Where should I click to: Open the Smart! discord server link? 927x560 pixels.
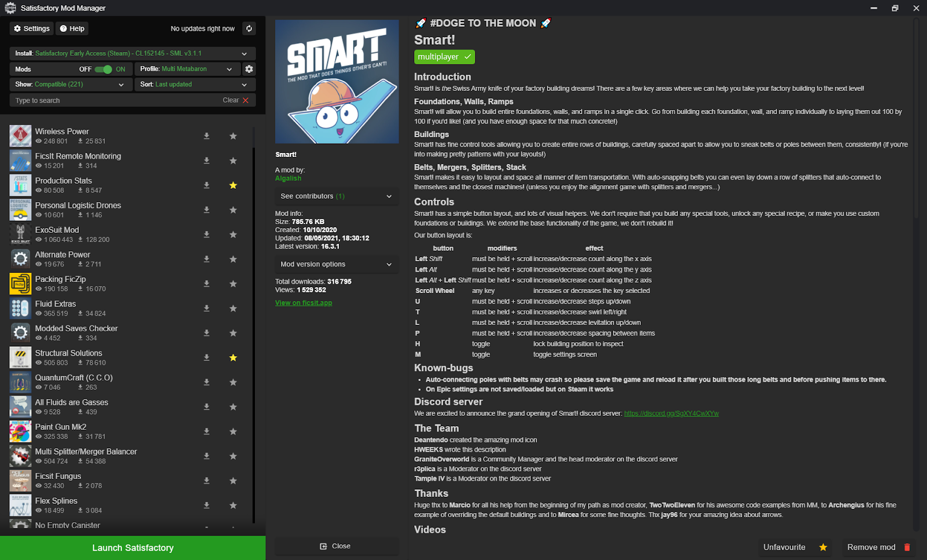pos(671,413)
